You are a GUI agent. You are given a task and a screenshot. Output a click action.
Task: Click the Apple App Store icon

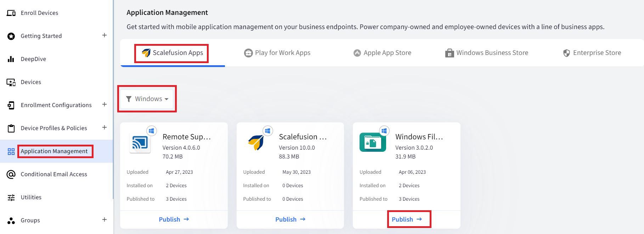(x=357, y=53)
